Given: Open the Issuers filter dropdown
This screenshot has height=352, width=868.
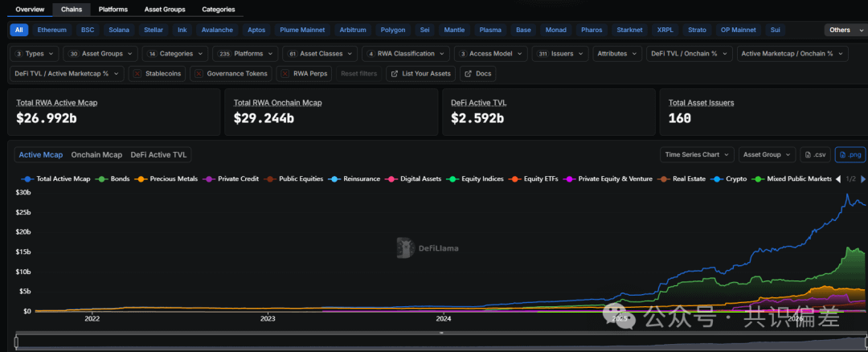Looking at the screenshot, I should [x=560, y=54].
